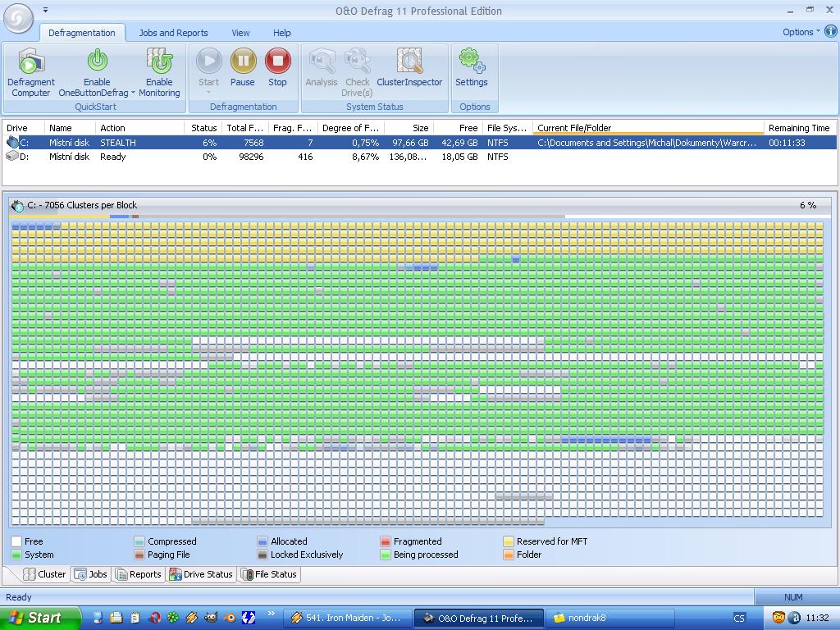
Task: Open the Options dropdown menu
Action: 801,32
